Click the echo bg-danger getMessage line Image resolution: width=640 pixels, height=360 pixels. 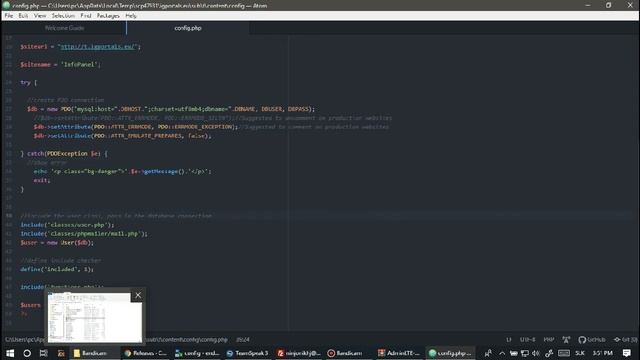click(x=122, y=171)
